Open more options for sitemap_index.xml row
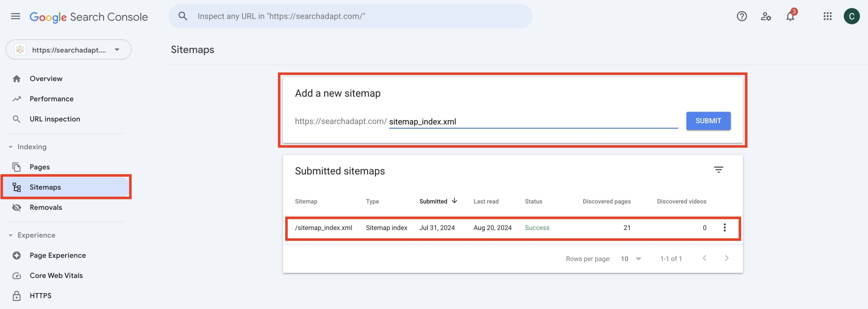Viewport: 868px width, 309px height. (725, 228)
